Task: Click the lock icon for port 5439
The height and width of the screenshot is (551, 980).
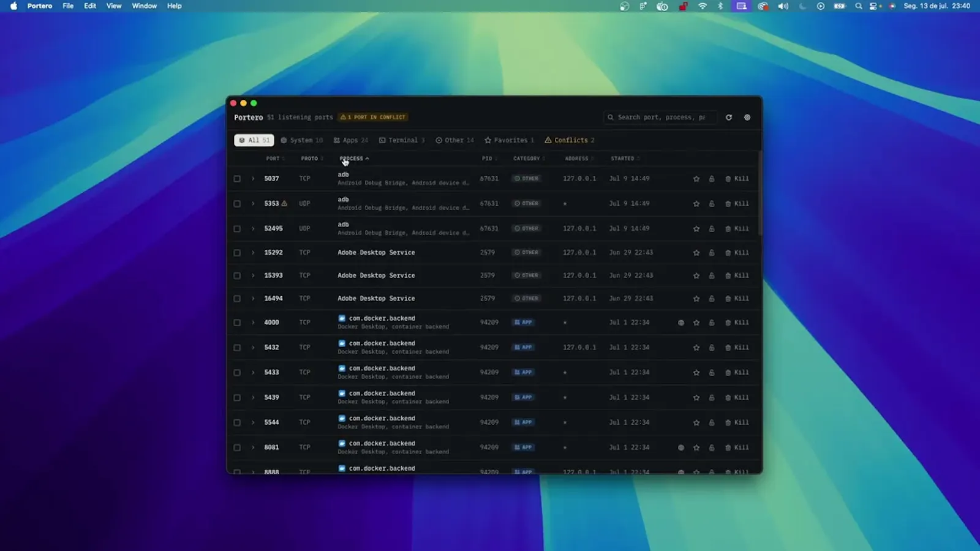Action: coord(712,398)
